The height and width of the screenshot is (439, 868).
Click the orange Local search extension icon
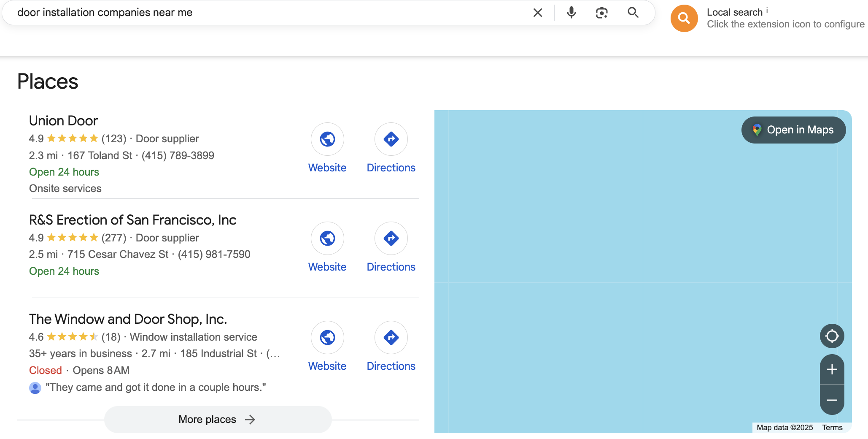click(684, 18)
